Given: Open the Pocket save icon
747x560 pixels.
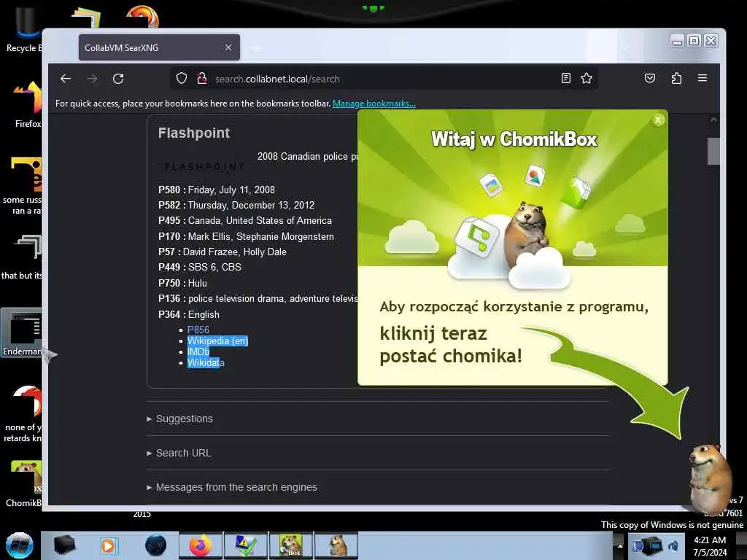Looking at the screenshot, I should pyautogui.click(x=650, y=78).
